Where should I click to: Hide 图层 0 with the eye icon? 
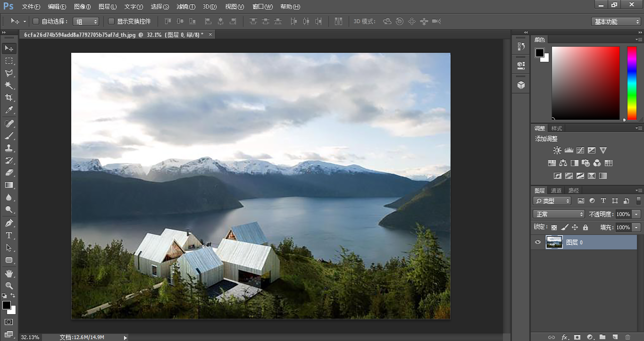click(537, 242)
